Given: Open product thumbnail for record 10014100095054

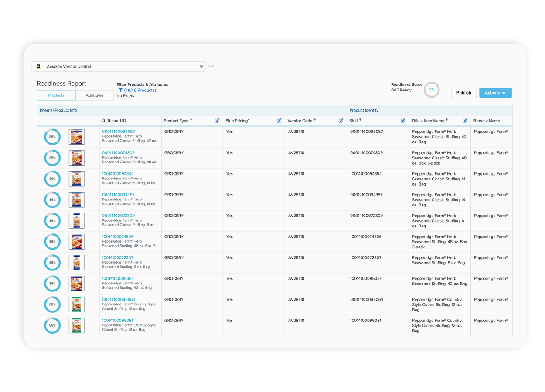Looking at the screenshot, I should click(77, 284).
